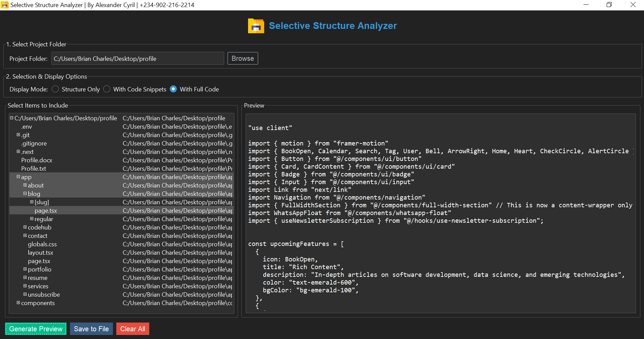Viewport: 644px width, 339px height.
Task: Expand the contact folder
Action: 25,236
